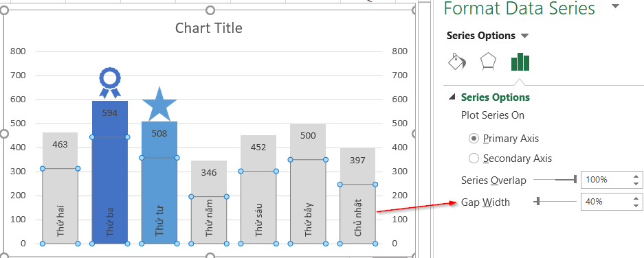The width and height of the screenshot is (644, 258).
Task: Open the Effects pentagon tab
Action: point(489,62)
